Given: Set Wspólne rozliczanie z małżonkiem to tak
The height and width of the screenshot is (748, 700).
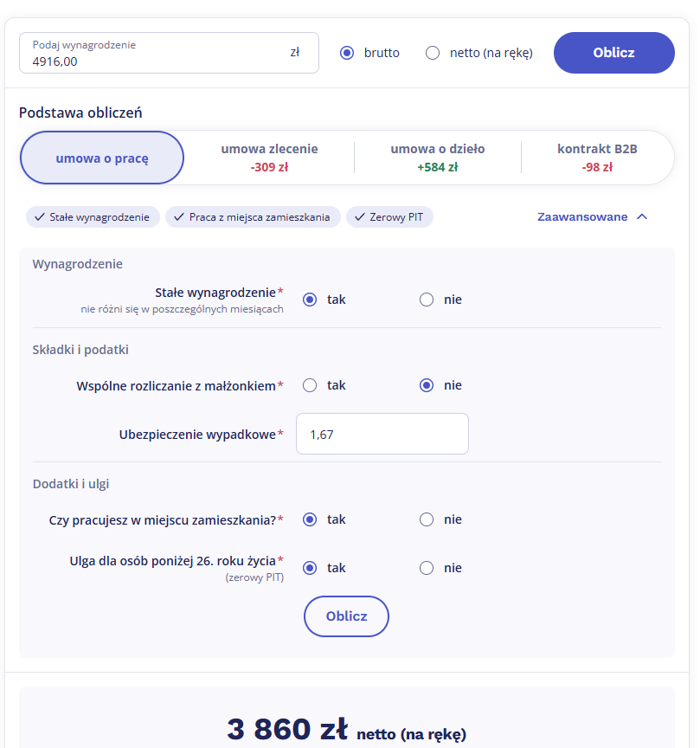Looking at the screenshot, I should (x=310, y=385).
